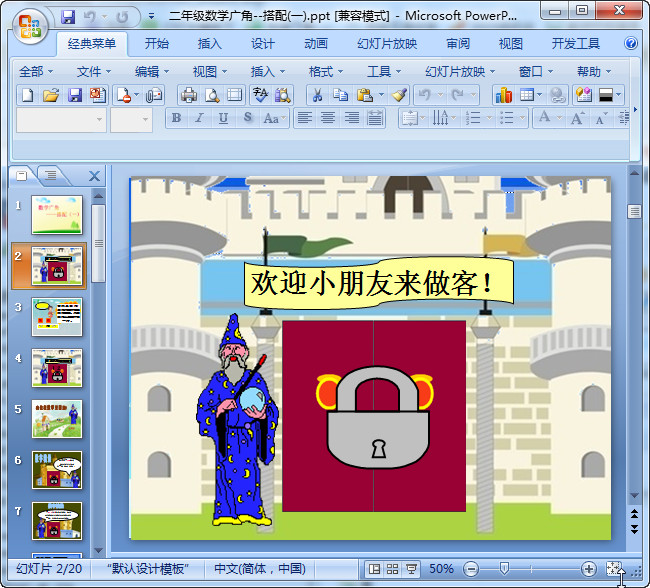Activate the Format Painter brush icon

pyautogui.click(x=400, y=95)
